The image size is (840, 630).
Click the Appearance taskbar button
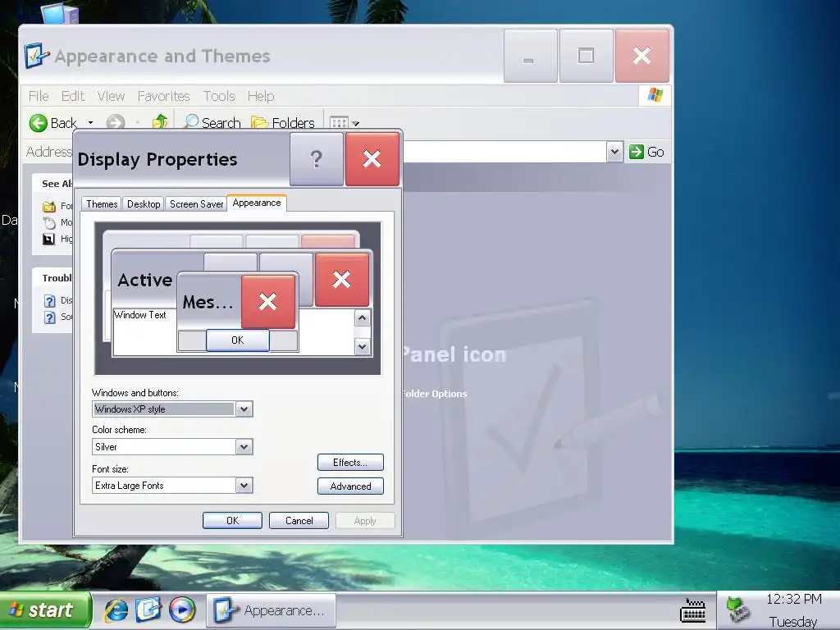pos(271,610)
